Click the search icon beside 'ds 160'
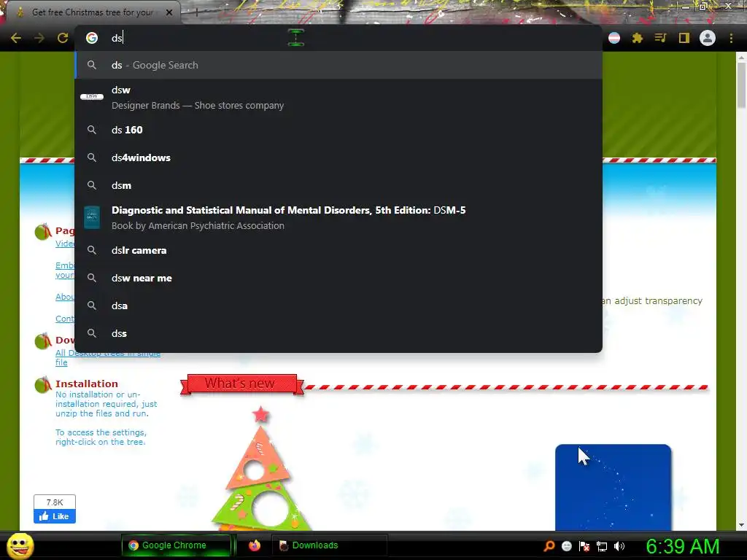The image size is (747, 560). point(92,130)
